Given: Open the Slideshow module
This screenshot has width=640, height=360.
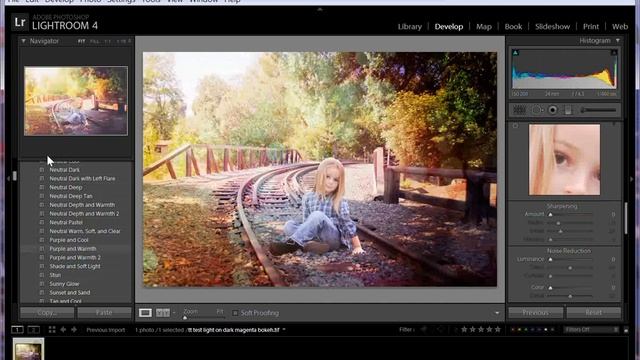Looking at the screenshot, I should [552, 27].
